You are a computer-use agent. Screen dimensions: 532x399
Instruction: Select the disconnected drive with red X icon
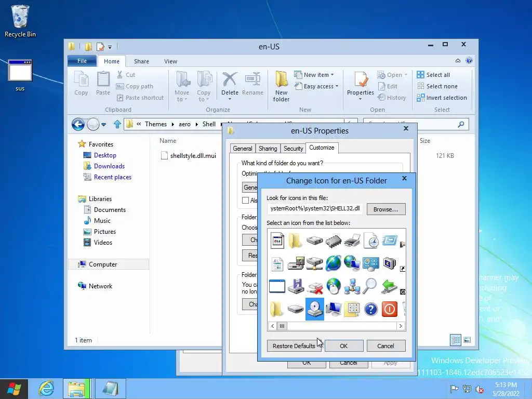315,287
